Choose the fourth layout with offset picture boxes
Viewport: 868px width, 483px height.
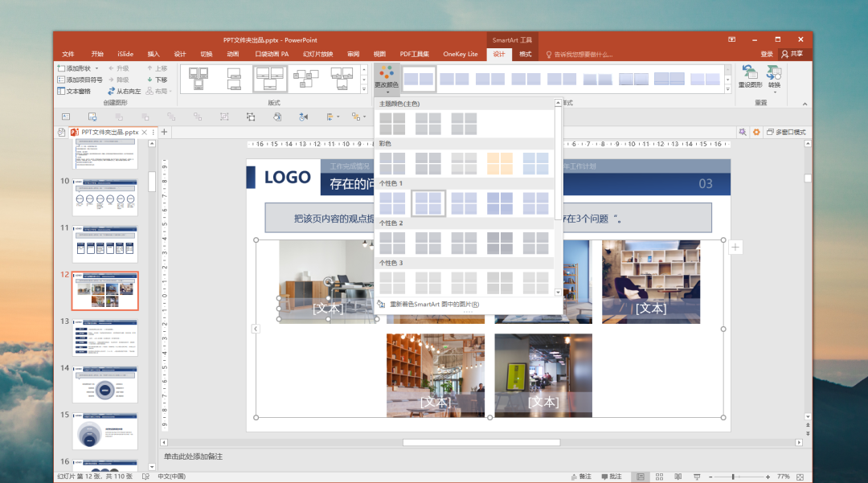[x=305, y=79]
